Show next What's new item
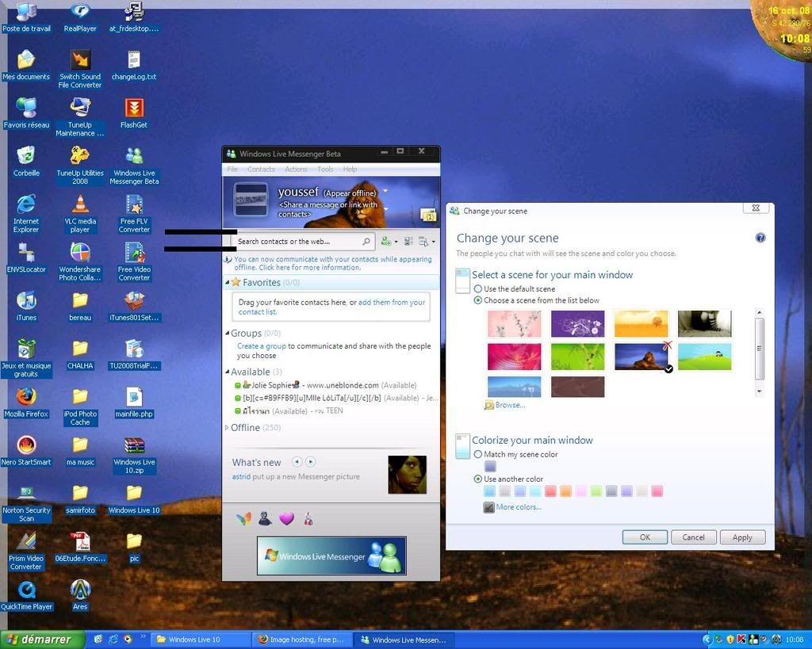This screenshot has height=649, width=812. point(310,462)
